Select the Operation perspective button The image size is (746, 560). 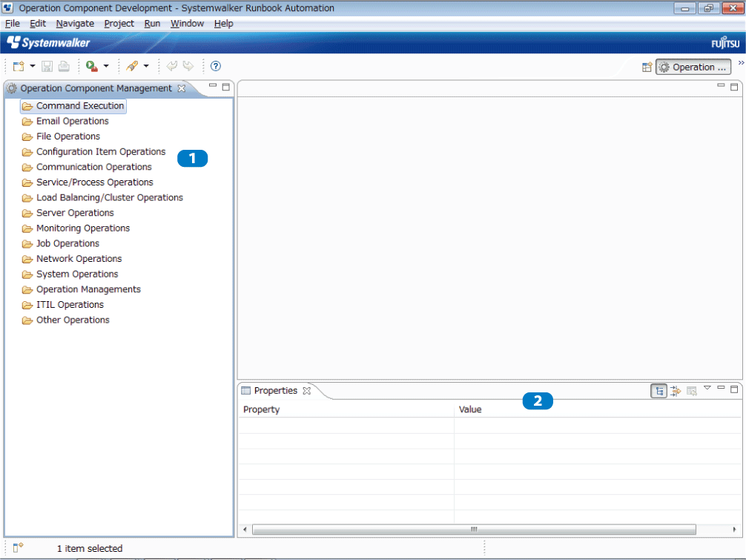click(693, 67)
